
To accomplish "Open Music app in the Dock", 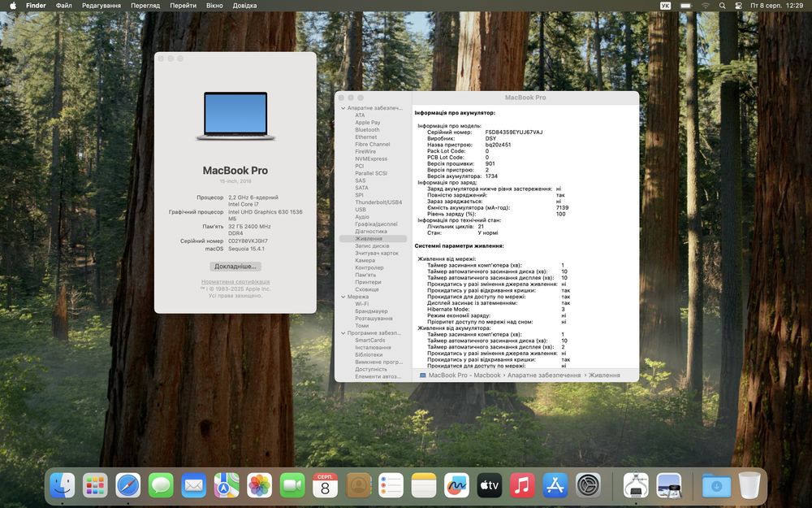I will (522, 486).
